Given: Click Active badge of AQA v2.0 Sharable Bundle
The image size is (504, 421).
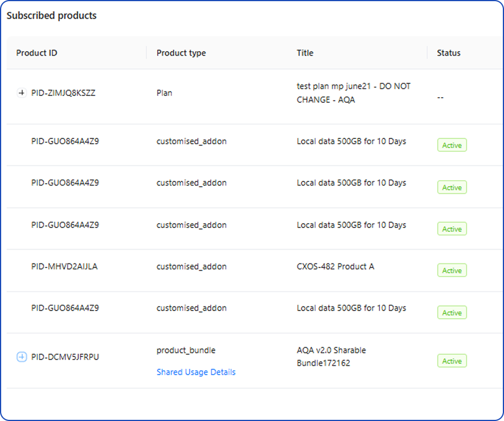Looking at the screenshot, I should [x=452, y=361].
